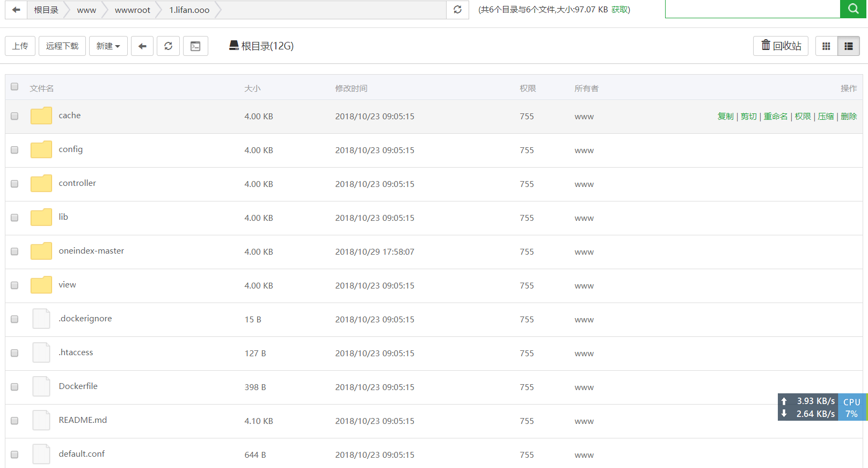
Task: Click 重命名 link for cache folder
Action: point(775,117)
